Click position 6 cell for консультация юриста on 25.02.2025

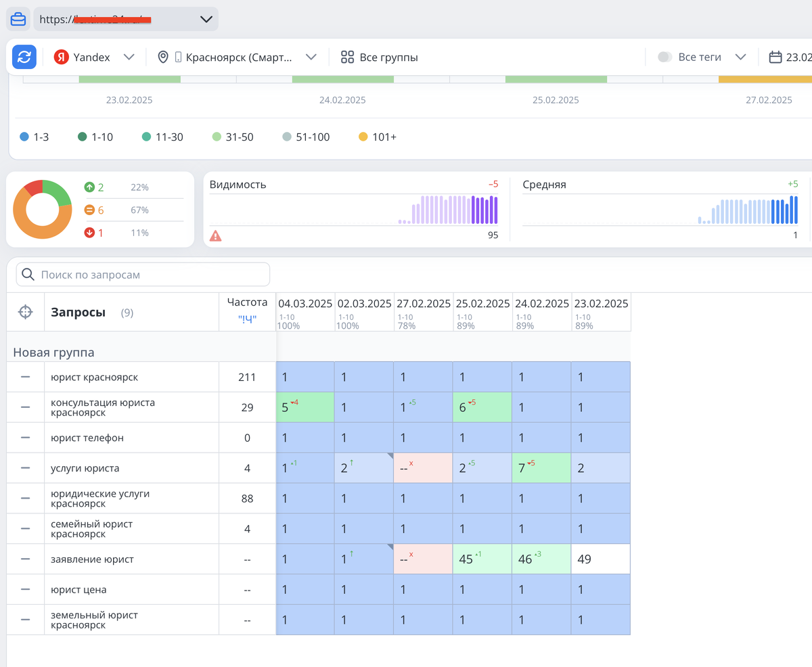(482, 407)
